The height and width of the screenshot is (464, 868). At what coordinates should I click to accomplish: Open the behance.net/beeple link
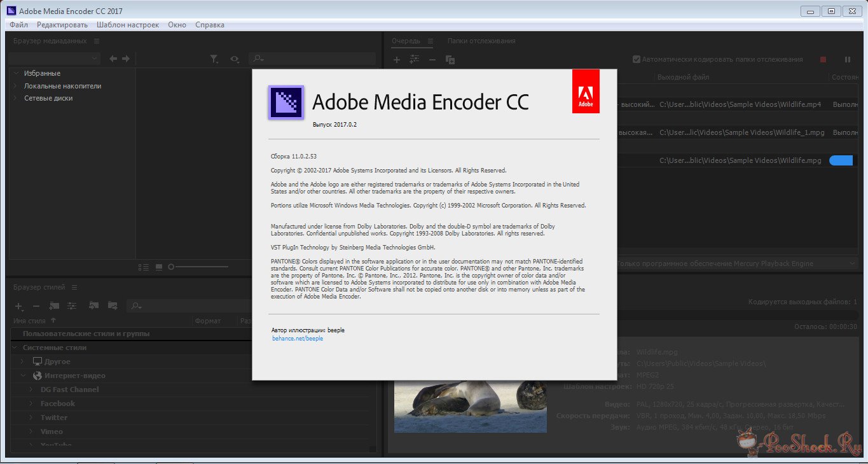pyautogui.click(x=298, y=339)
